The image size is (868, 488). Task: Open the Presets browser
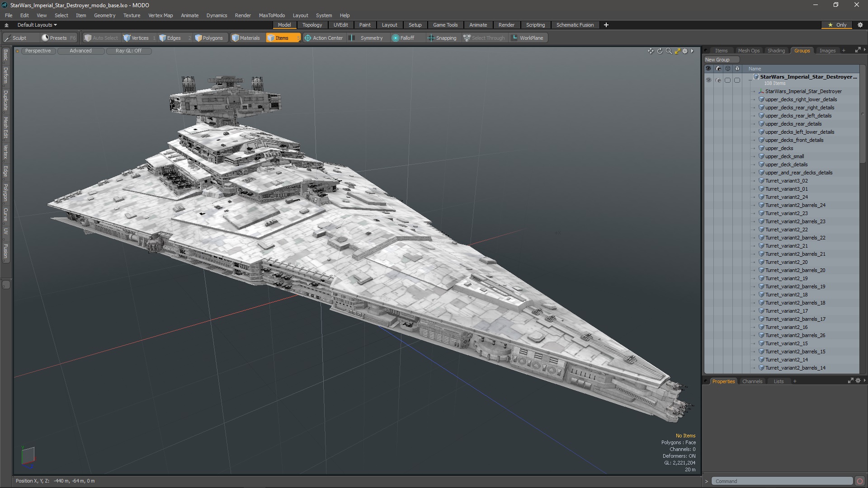tap(58, 38)
